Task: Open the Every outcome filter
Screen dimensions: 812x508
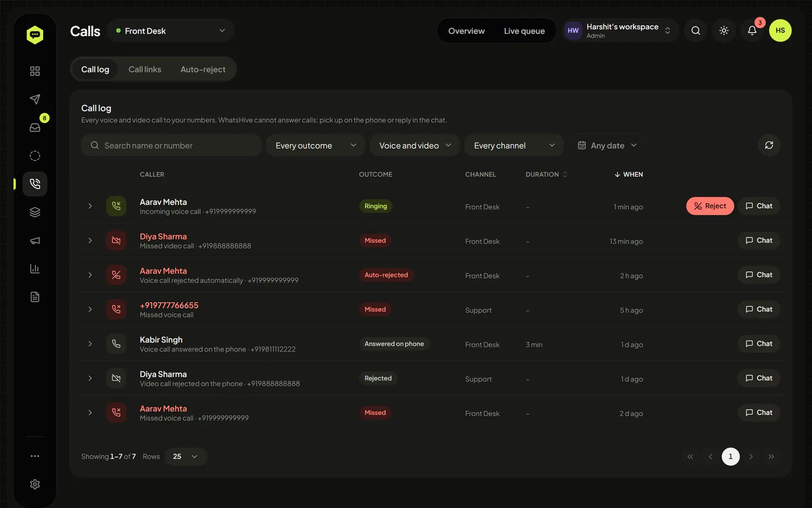Action: (x=315, y=145)
